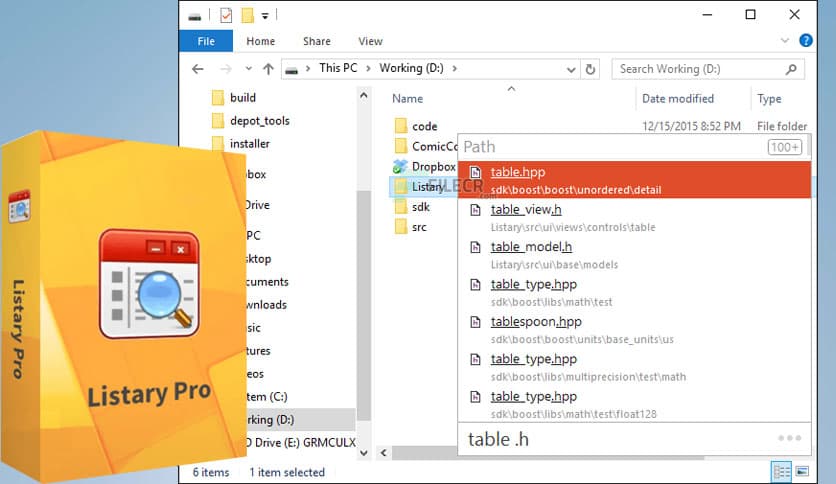Select the ComicCo folder icon

click(401, 146)
